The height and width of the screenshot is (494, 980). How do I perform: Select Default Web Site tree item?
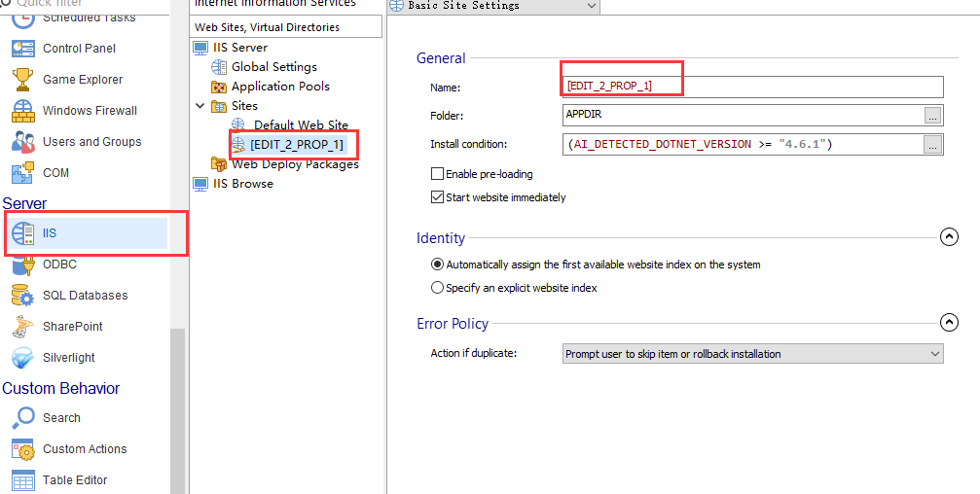[302, 124]
